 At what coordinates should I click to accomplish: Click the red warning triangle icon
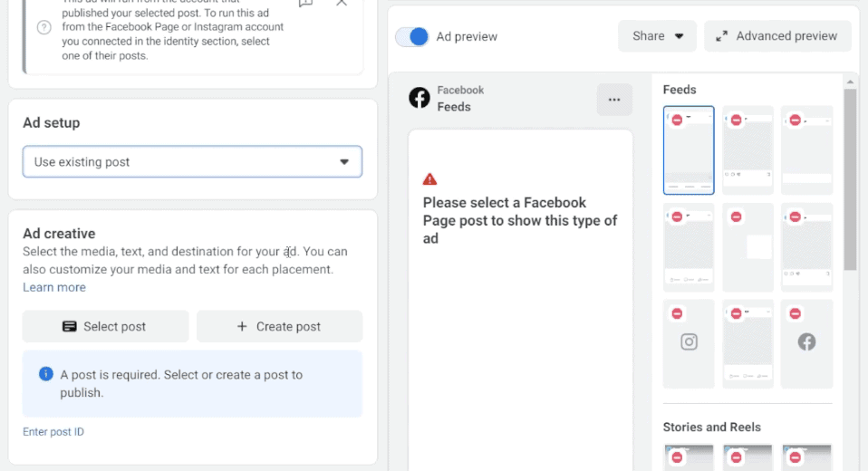pyautogui.click(x=429, y=178)
